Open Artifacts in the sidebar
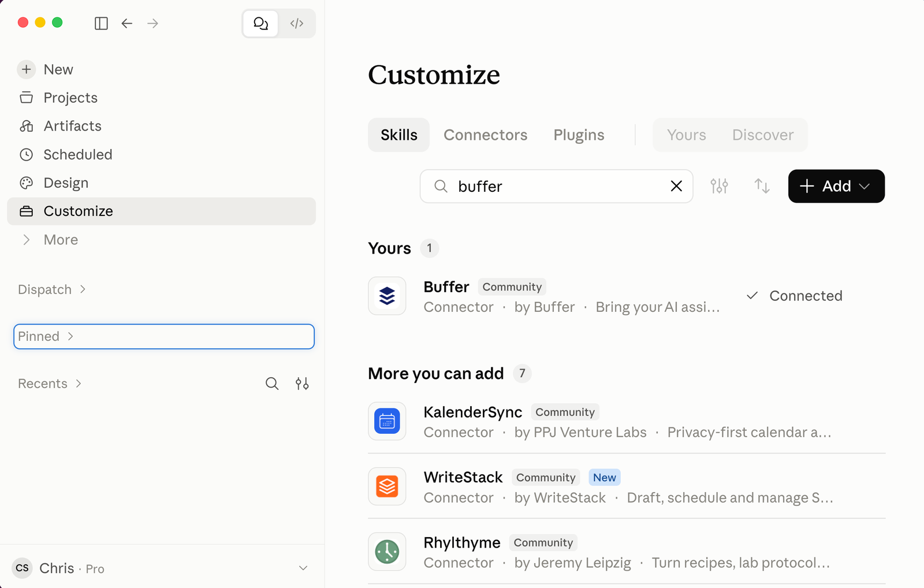 [161, 126]
